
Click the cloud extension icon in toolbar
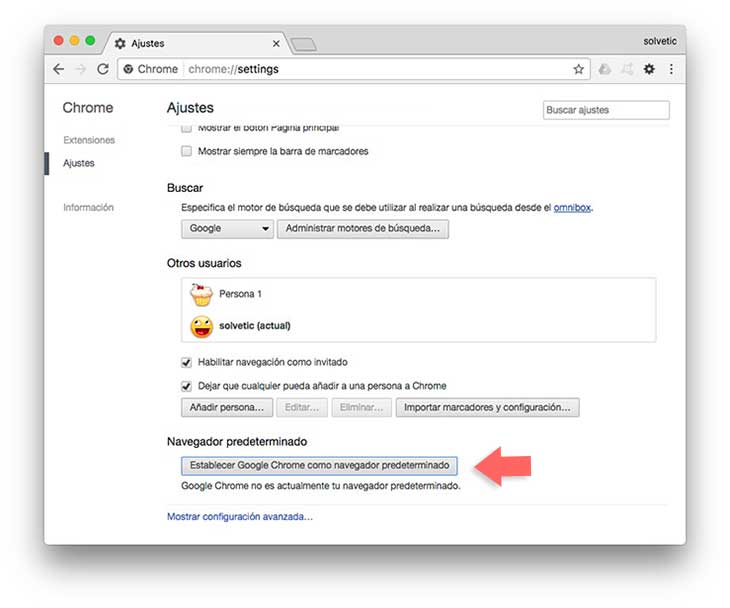coord(605,69)
